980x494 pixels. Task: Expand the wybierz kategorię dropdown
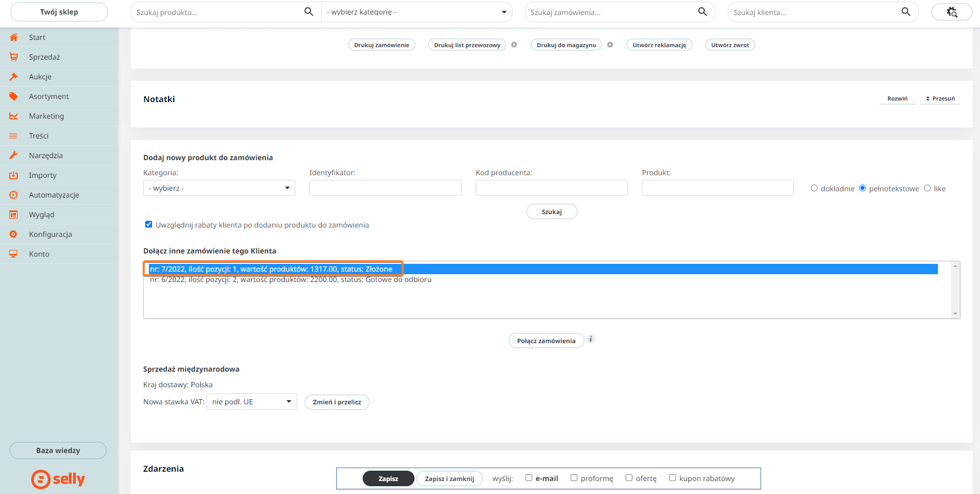pyautogui.click(x=417, y=12)
